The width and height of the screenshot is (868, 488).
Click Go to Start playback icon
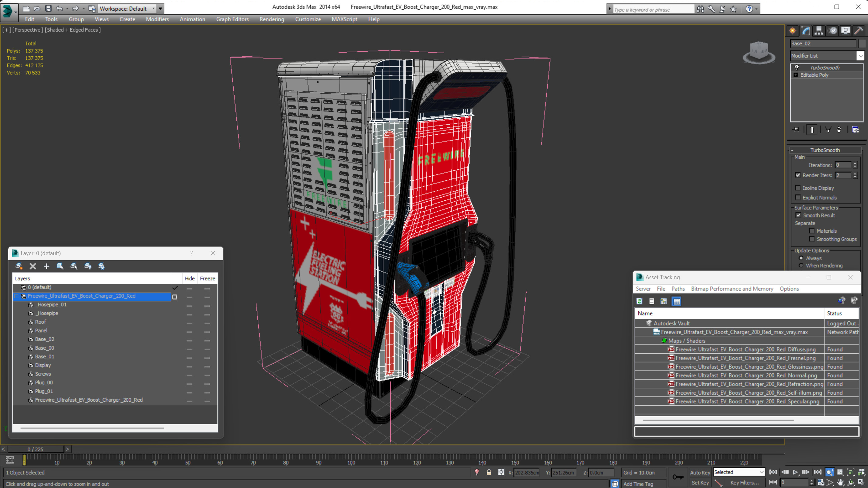[773, 472]
